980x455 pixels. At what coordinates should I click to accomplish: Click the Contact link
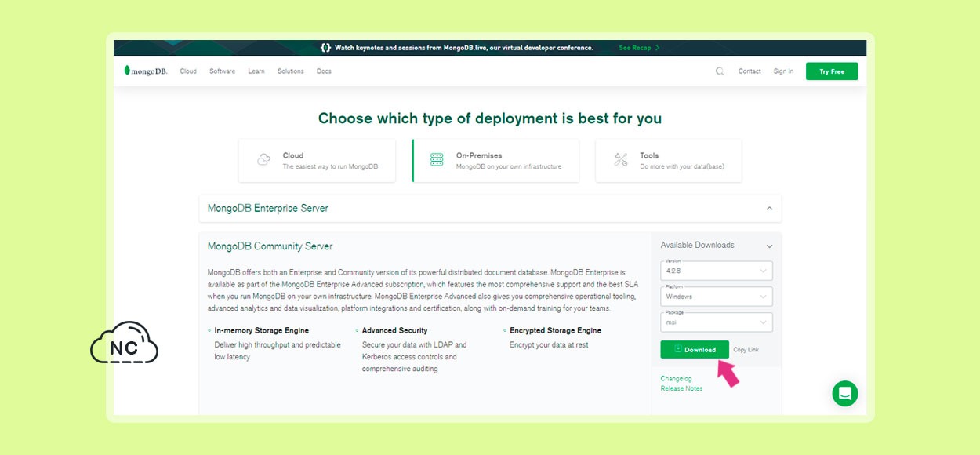coord(750,71)
